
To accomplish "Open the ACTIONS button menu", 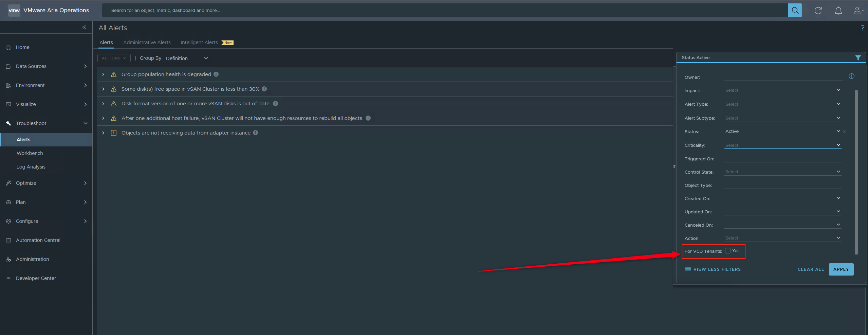I will 114,58.
